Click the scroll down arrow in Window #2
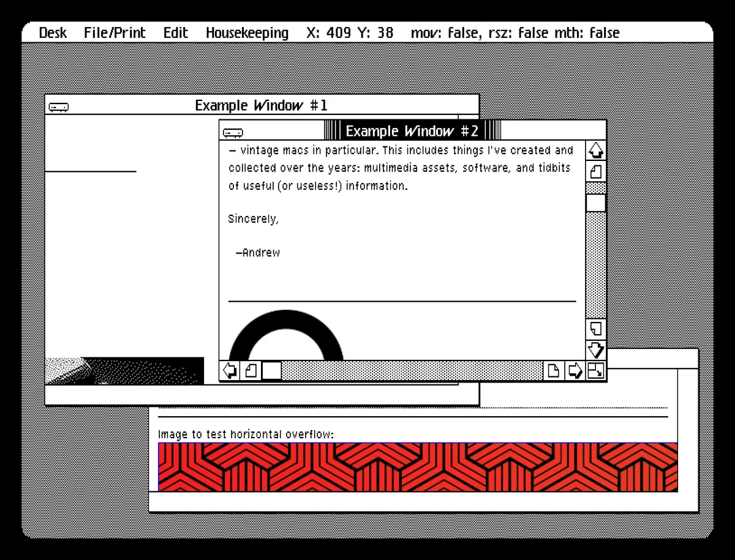The height and width of the screenshot is (560, 735). tap(595, 350)
